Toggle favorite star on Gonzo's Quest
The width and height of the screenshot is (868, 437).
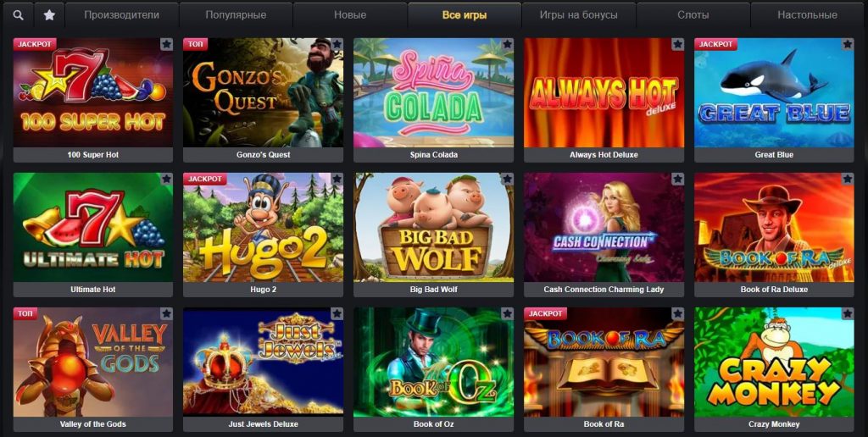point(337,44)
